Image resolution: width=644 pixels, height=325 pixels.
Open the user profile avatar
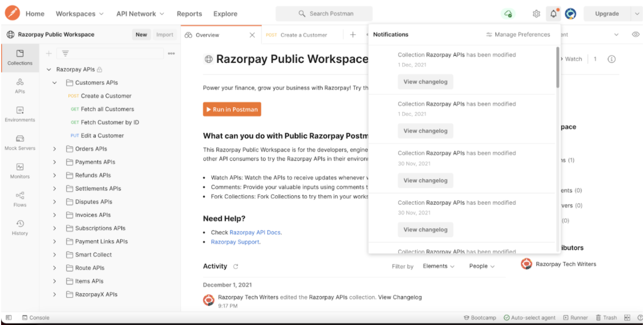(x=571, y=14)
